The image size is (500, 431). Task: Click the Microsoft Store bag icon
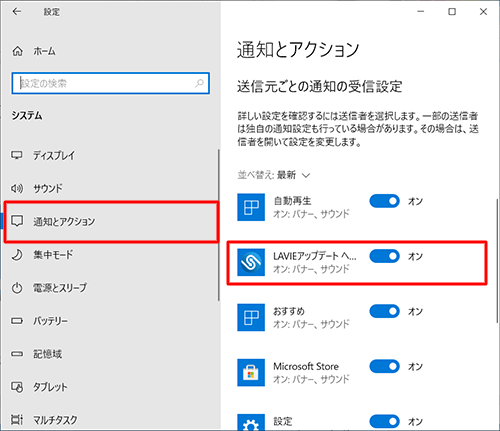coord(251,372)
